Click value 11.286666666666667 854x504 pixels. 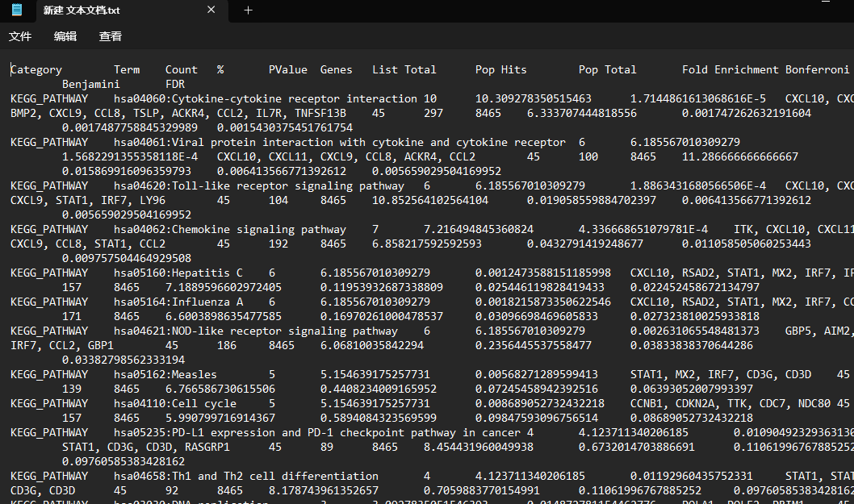pyautogui.click(x=740, y=156)
